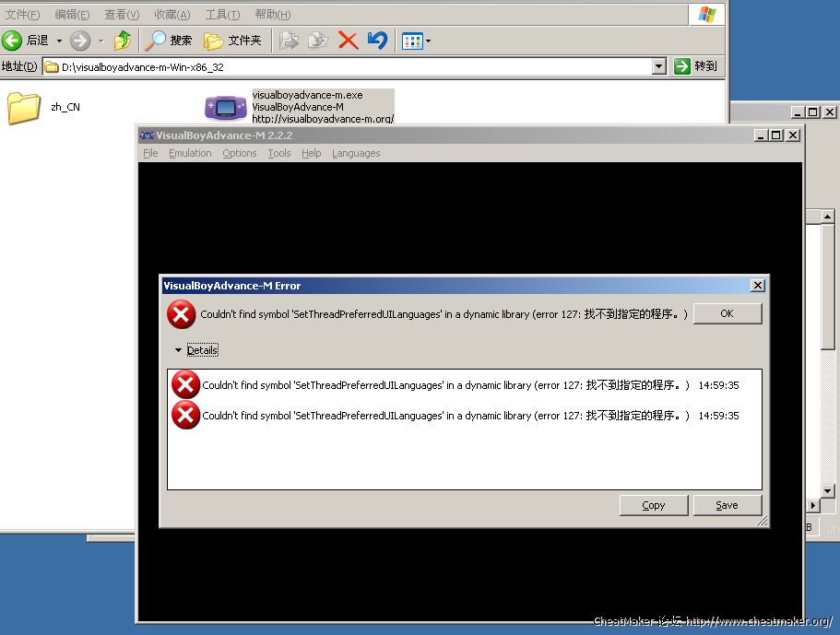Click the Back (后退) toolbar button
Screen dimensions: 840x635
26,41
